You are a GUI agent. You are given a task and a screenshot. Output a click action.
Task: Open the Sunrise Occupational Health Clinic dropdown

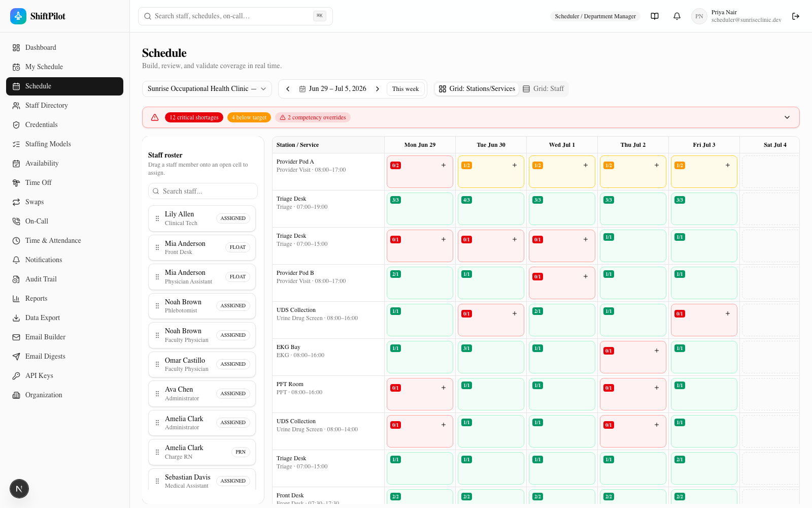[x=207, y=89]
